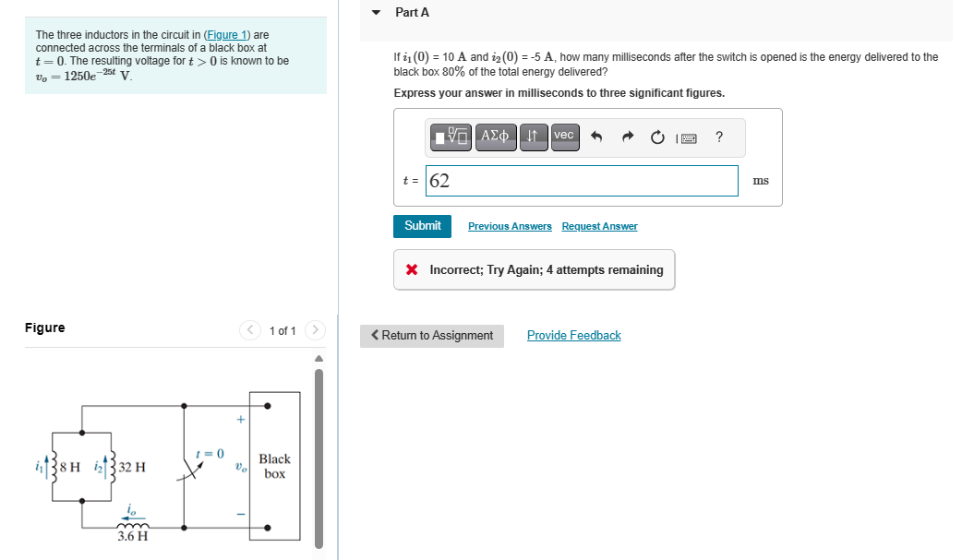
Task: Insert a vector using the vec icon
Action: [x=564, y=137]
